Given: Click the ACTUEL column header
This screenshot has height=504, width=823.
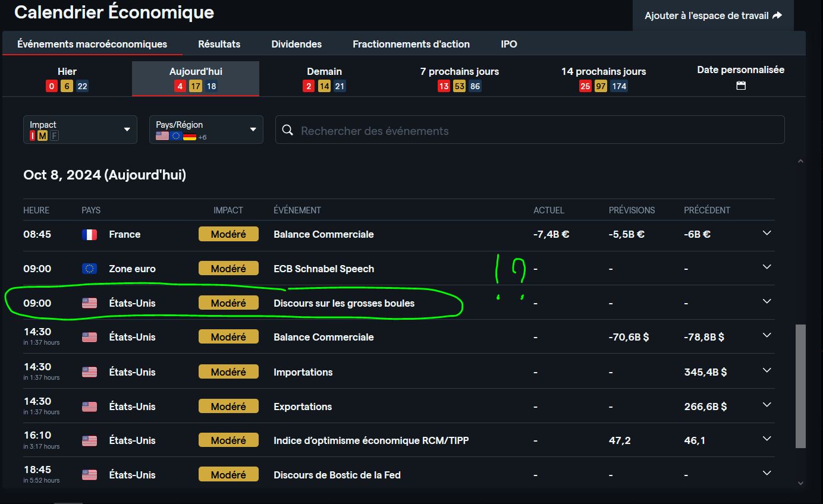Looking at the screenshot, I should tap(549, 210).
